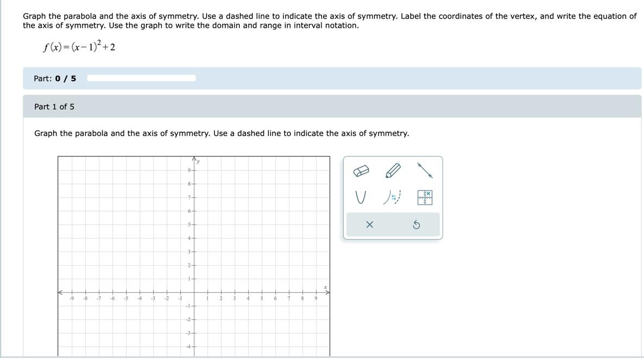This screenshot has width=644, height=358.
Task: Select the parabola graphing tool
Action: [360, 197]
